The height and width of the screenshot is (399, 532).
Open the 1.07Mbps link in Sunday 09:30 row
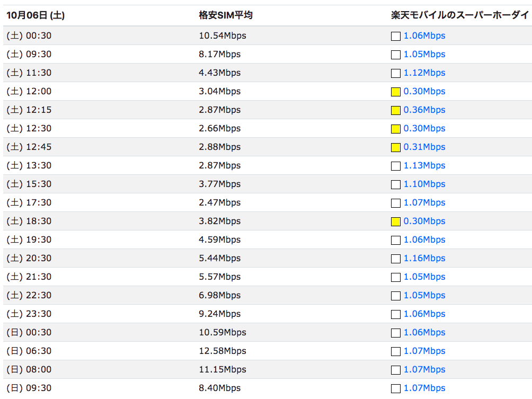pyautogui.click(x=424, y=388)
